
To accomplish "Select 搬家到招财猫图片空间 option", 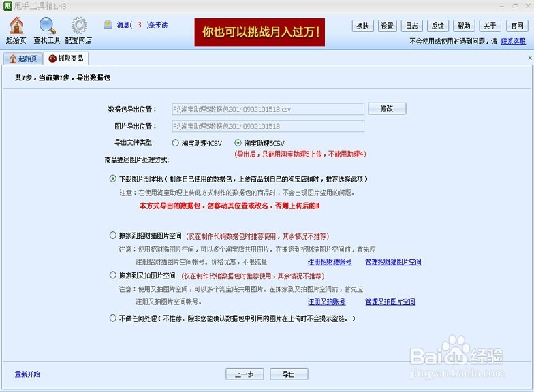I will (113, 235).
